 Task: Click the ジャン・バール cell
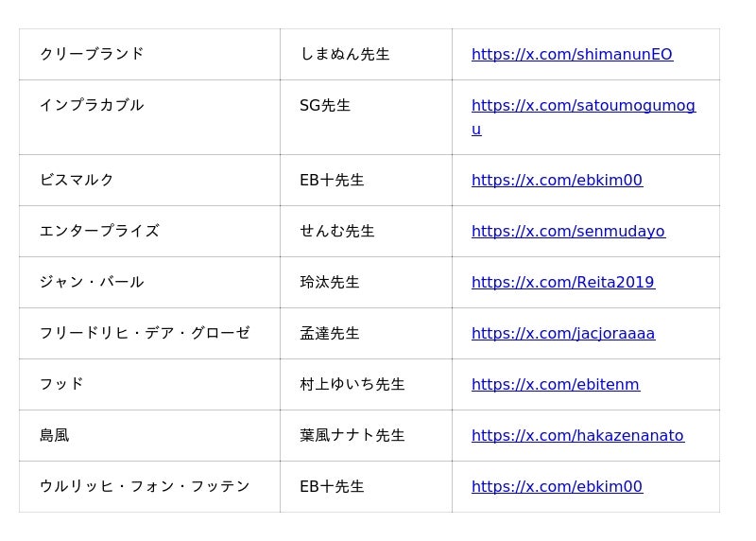[x=92, y=282]
